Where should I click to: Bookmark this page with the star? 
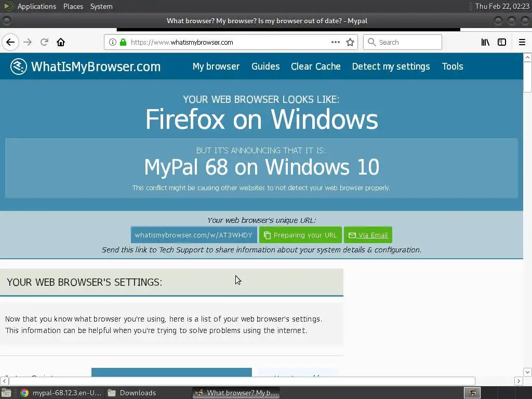click(x=350, y=42)
